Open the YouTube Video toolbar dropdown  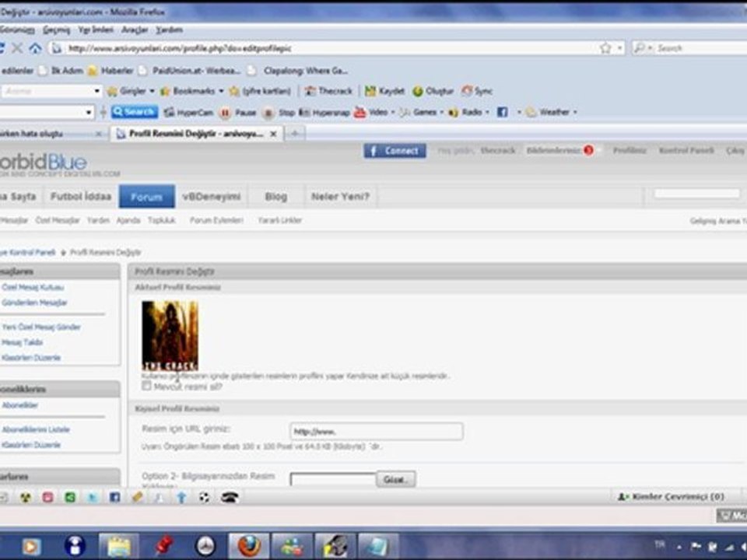374,112
